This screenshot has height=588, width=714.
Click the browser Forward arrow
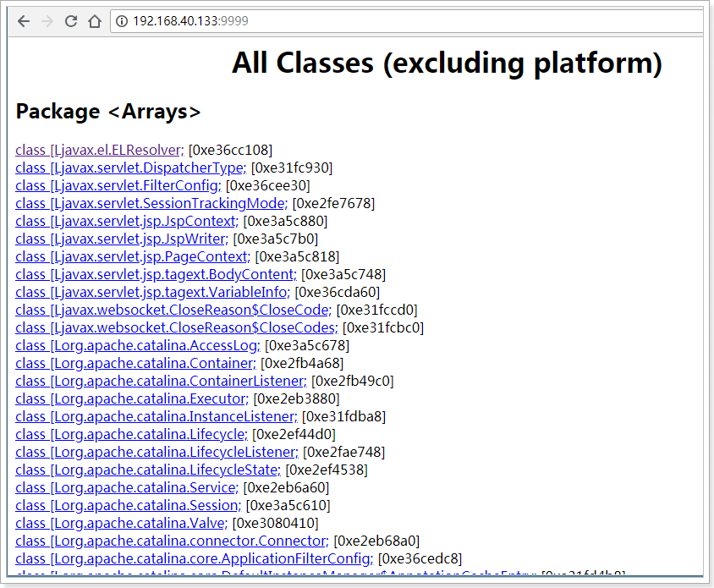coord(47,21)
